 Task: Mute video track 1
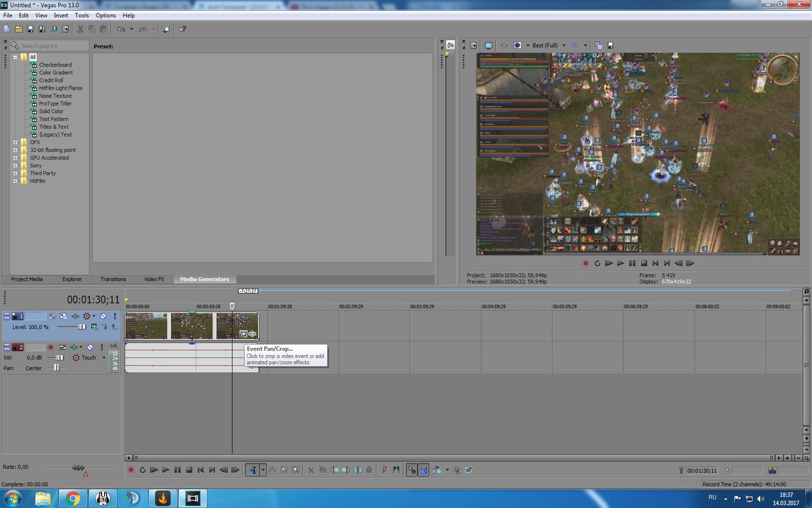tap(103, 316)
